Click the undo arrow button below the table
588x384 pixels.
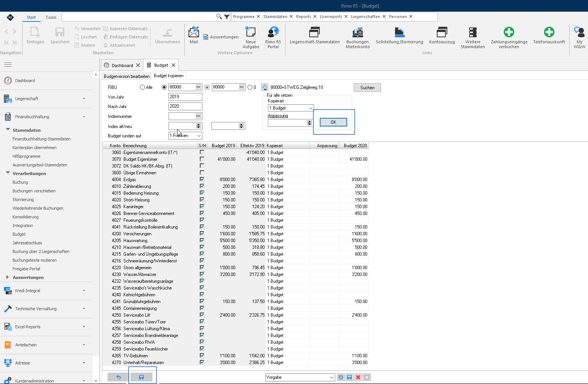[119, 377]
